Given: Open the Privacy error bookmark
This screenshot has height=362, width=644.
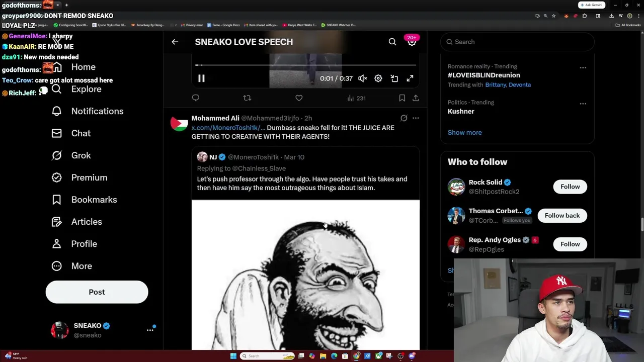Looking at the screenshot, I should (x=192, y=25).
